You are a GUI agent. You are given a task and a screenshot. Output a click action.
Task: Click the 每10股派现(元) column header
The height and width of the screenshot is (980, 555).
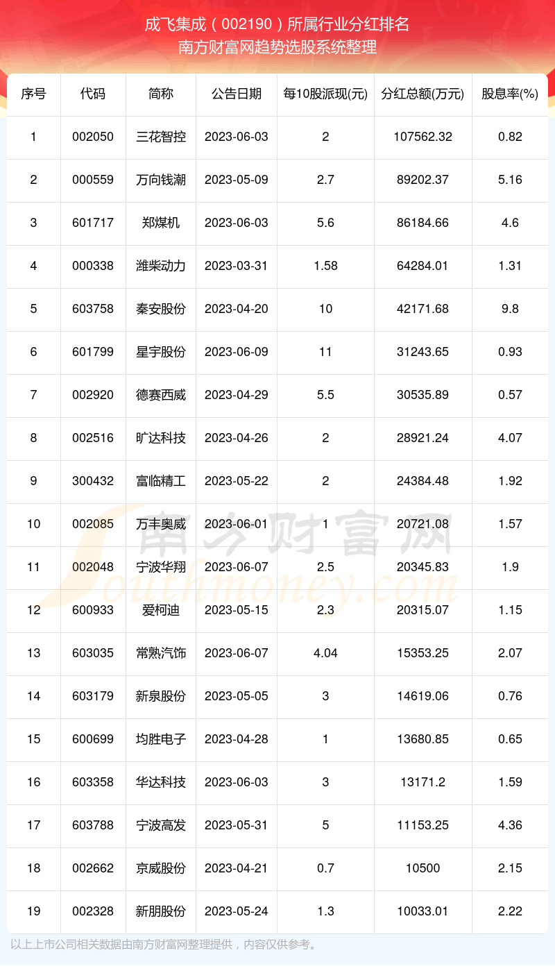point(325,94)
